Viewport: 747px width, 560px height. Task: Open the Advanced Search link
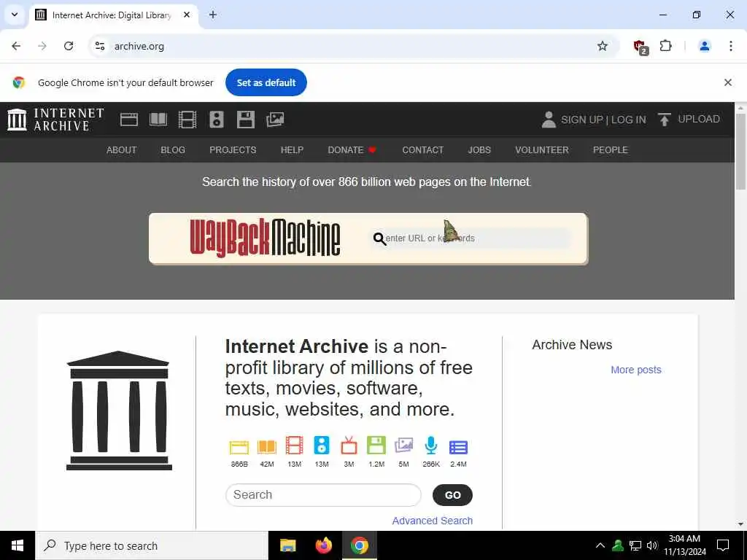(x=432, y=521)
